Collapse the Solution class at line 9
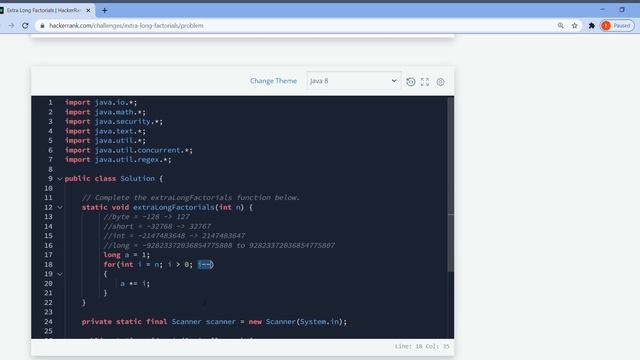Screen dimensions: 640x360 [x=60, y=179]
